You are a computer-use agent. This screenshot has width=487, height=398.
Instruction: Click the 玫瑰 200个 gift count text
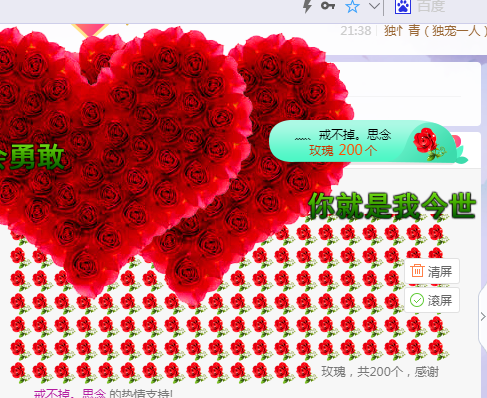pos(343,150)
